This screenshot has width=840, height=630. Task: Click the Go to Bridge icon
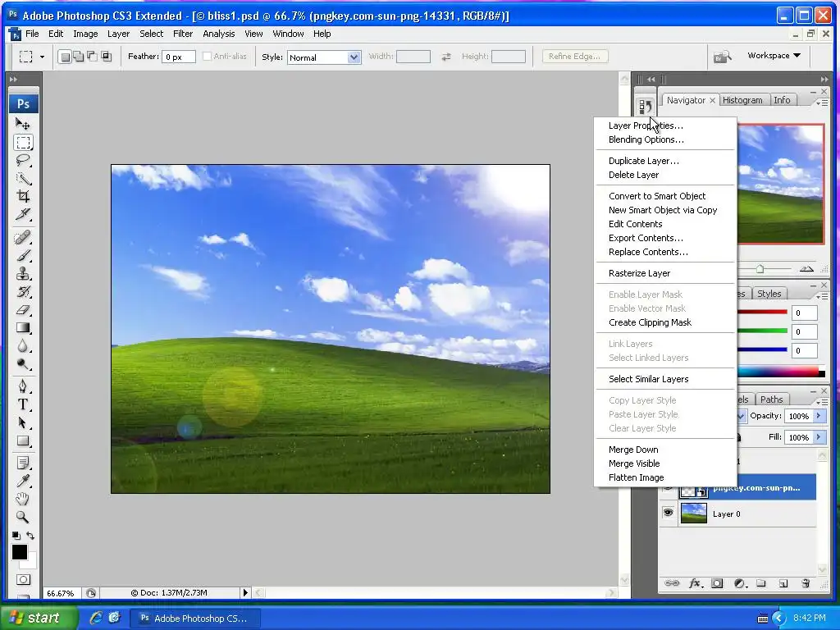(722, 57)
